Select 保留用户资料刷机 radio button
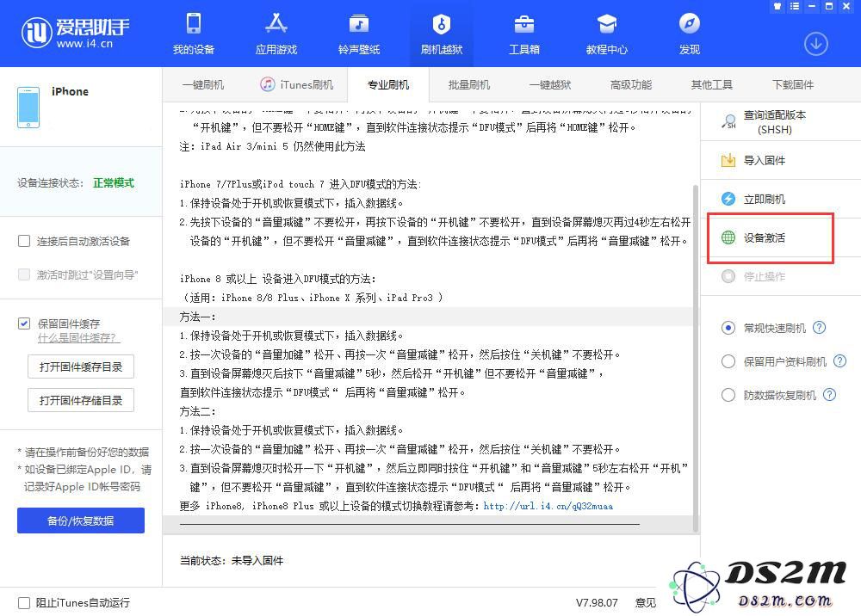This screenshot has width=861, height=616. click(728, 361)
